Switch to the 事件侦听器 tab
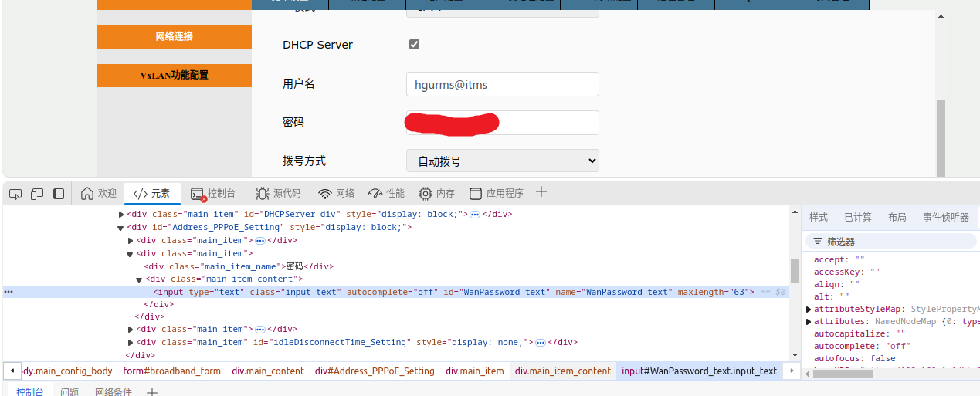This screenshot has height=396, width=980. (945, 218)
